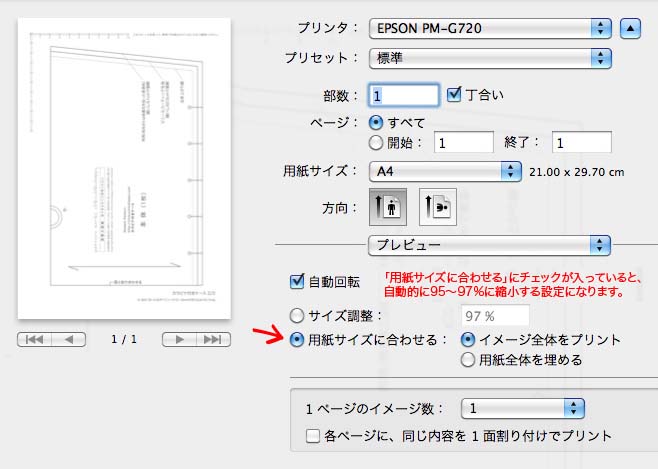Open the EPSON PM-G720 printer dropdown

point(490,29)
